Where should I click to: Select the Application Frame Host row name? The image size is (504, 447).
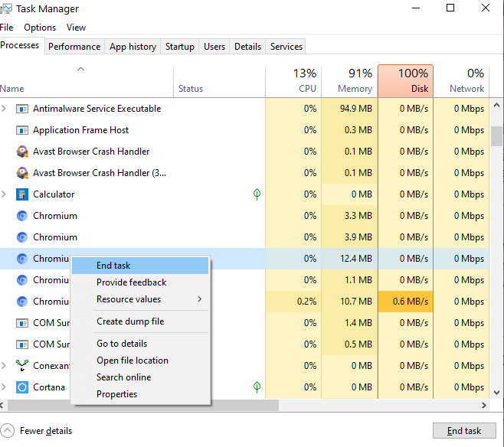80,130
